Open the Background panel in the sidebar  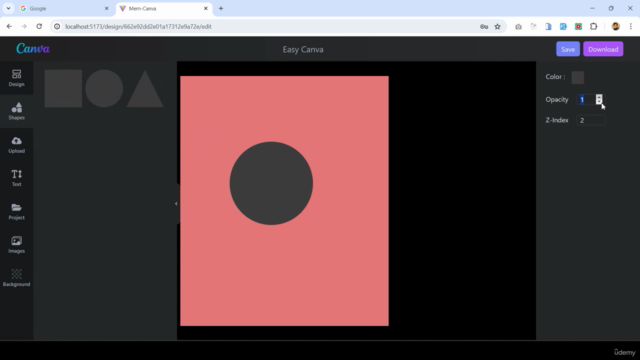pyautogui.click(x=16, y=278)
